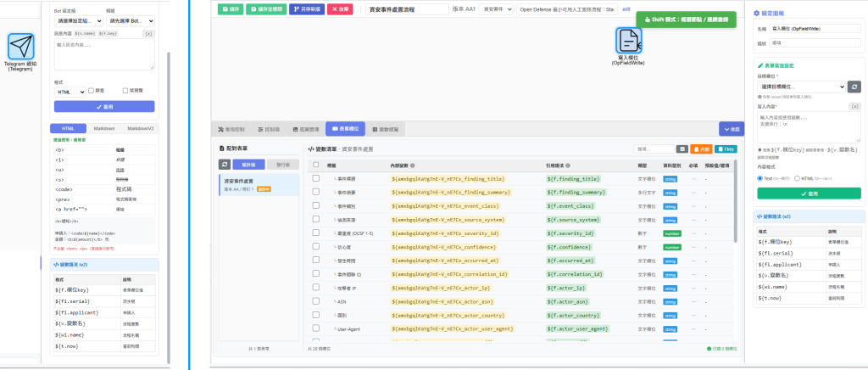The image size is (868, 370).
Task: Click the Shift 模式 green banner
Action: [x=686, y=19]
